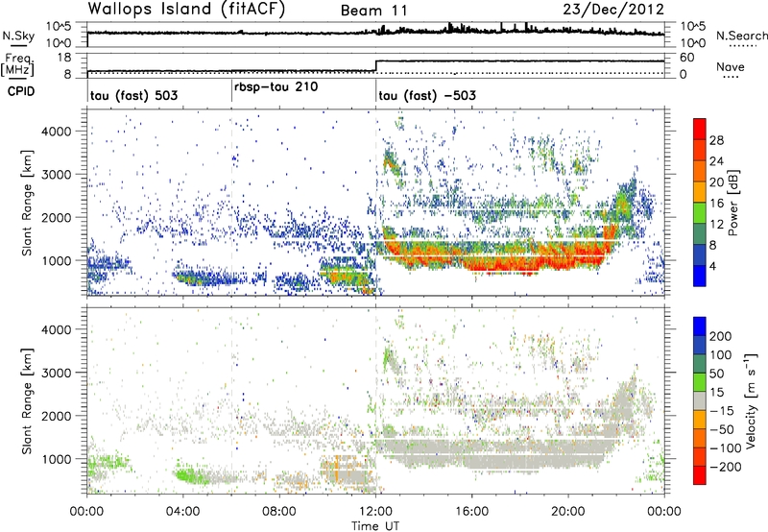The image size is (768, 532).
Task: Click 'Slant Range [km]' label of the velocity panel
Action: click(x=27, y=400)
